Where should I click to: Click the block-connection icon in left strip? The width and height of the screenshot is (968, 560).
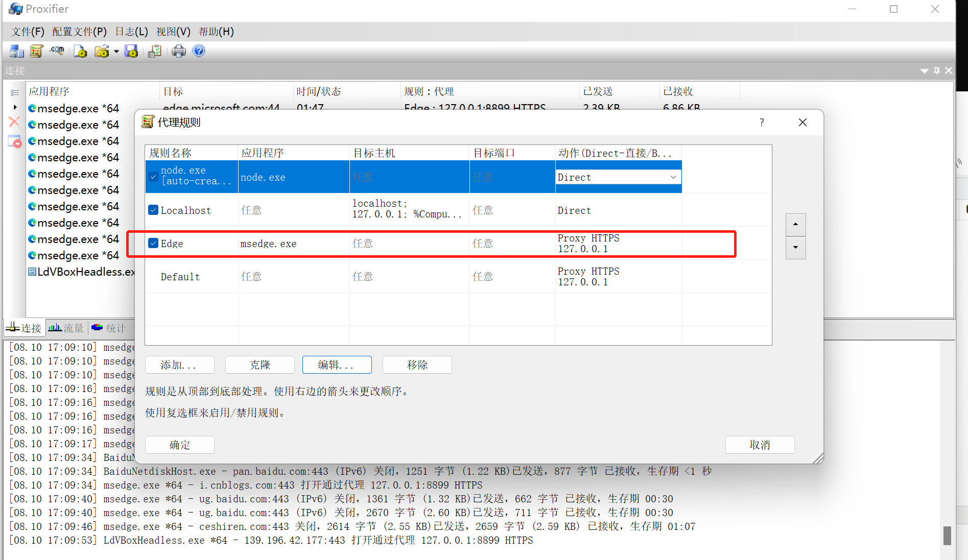coord(14,141)
